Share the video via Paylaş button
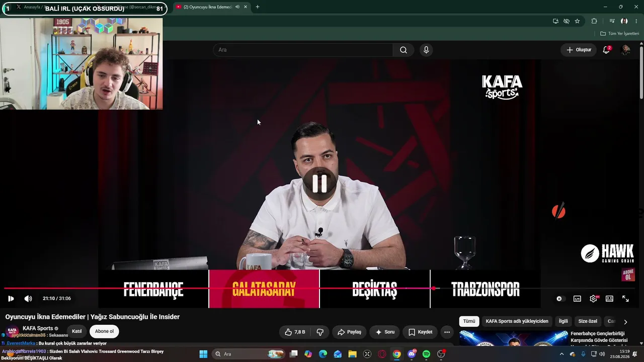 (349, 332)
